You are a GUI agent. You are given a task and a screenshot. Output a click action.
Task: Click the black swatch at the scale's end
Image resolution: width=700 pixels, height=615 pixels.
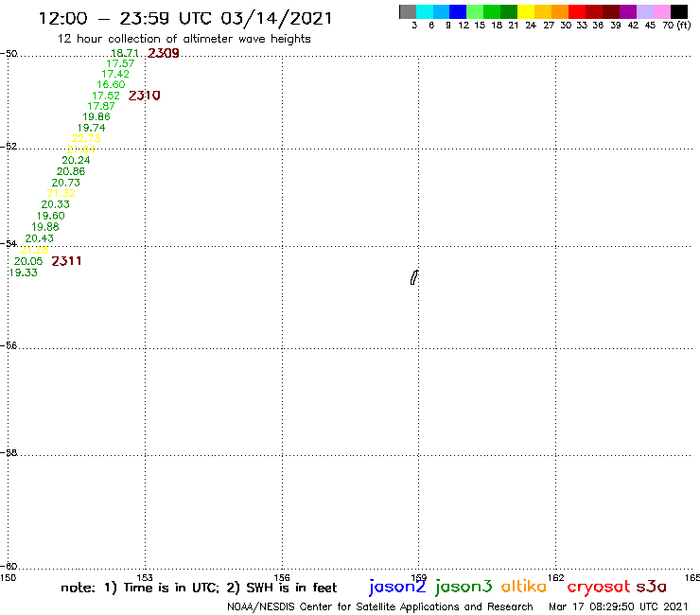point(679,11)
